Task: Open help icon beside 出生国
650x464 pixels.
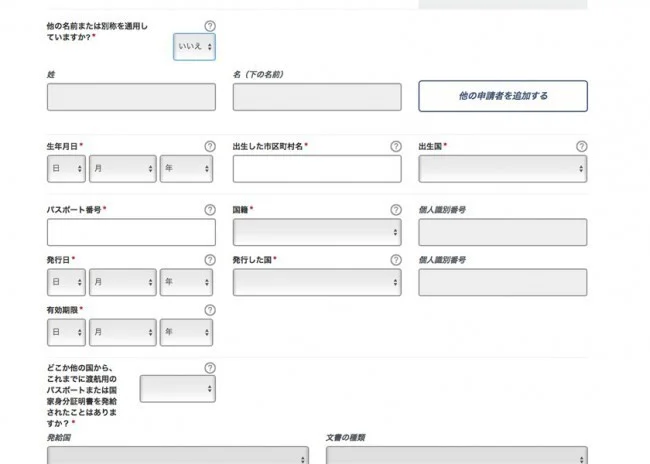Action: coord(582,146)
